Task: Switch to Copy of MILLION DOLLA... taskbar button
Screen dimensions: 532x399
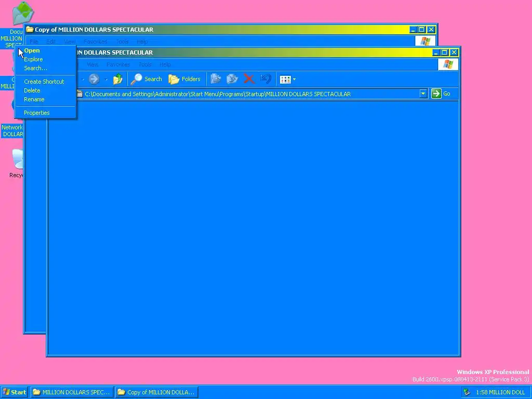Action: tap(156, 392)
